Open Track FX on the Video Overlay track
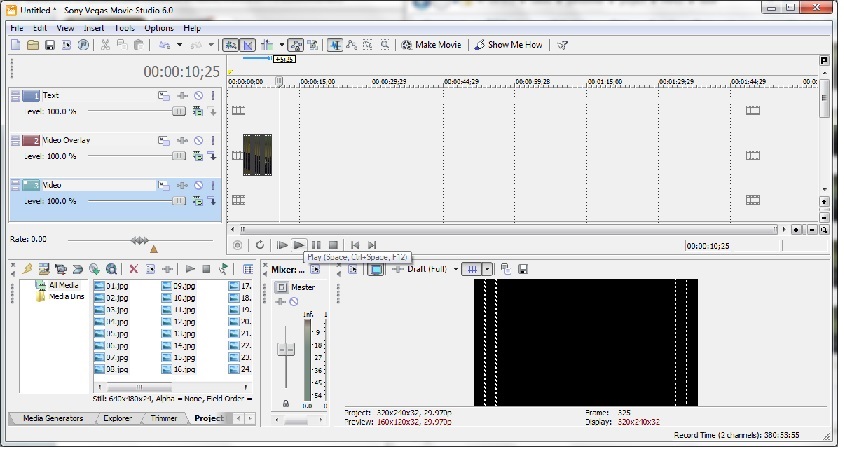Viewport: 844px width, 451px height. click(182, 141)
